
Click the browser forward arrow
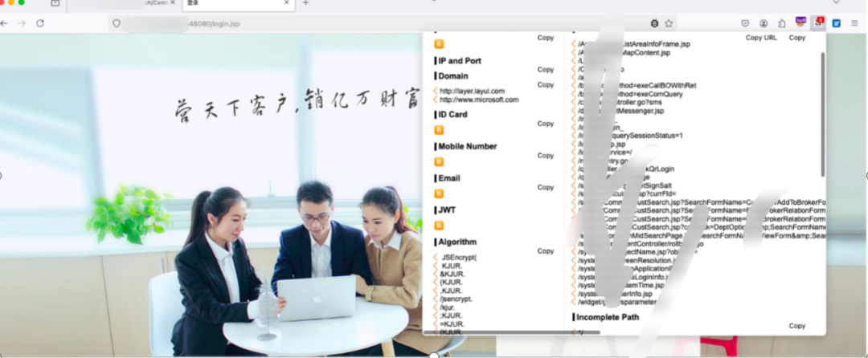coord(22,23)
